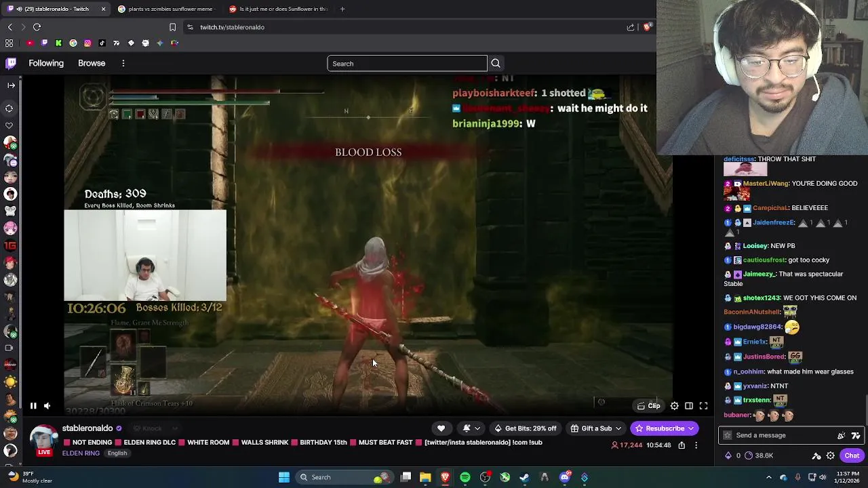Viewport: 868px width, 488px height.
Task: Open the emote picker in chat input
Action: [842, 436]
